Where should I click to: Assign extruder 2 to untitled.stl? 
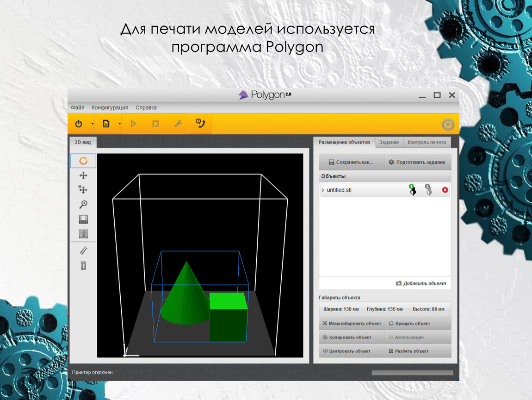pos(429,190)
